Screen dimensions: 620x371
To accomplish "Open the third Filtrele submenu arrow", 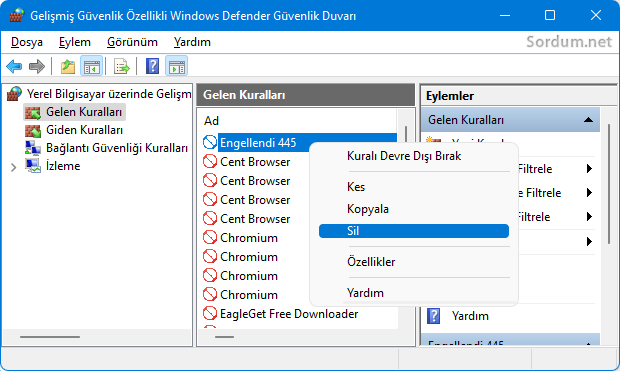I will point(589,217).
